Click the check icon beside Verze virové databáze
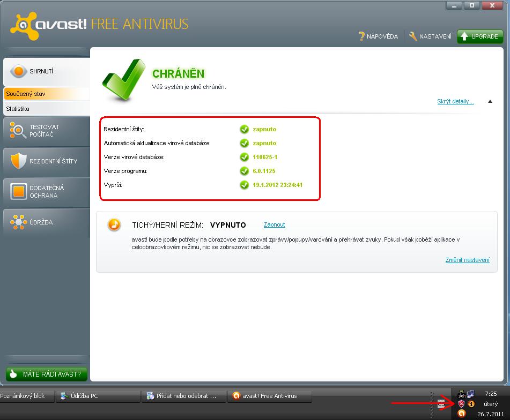This screenshot has height=420, width=510. 244,157
